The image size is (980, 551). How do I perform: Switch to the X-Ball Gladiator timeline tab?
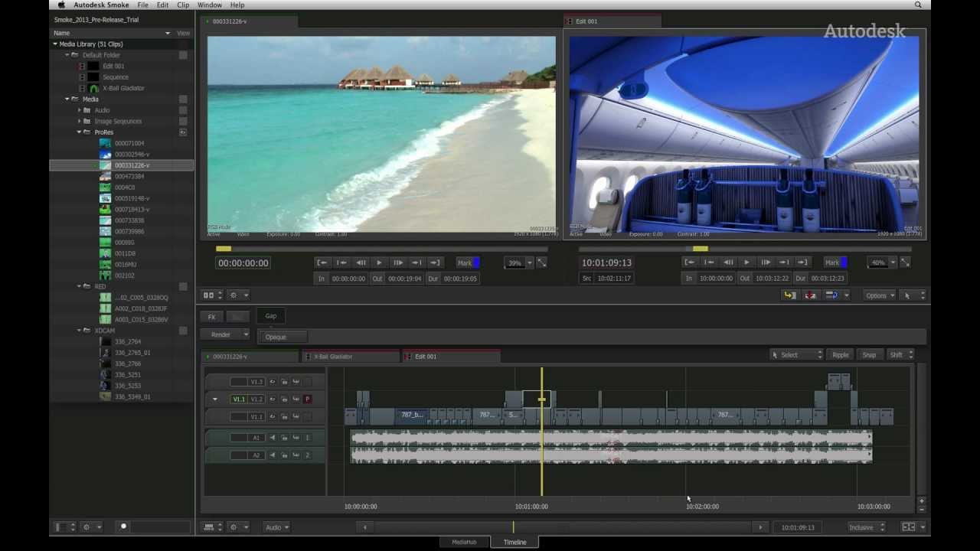coord(350,357)
